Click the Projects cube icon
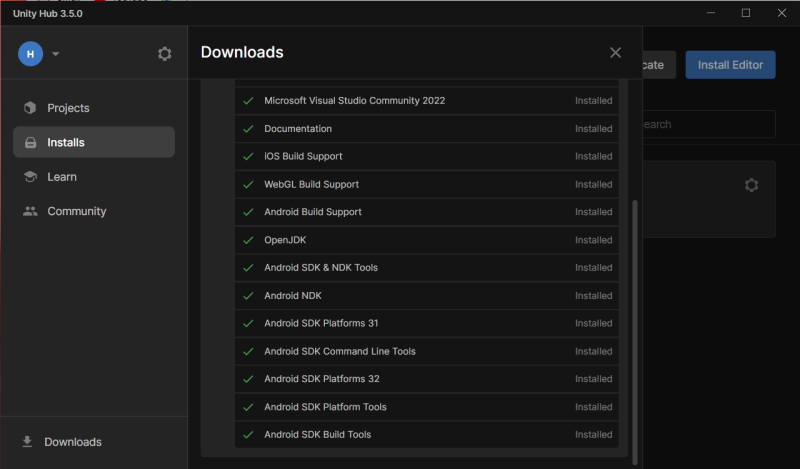Screen dimensions: 800x469 (30, 108)
